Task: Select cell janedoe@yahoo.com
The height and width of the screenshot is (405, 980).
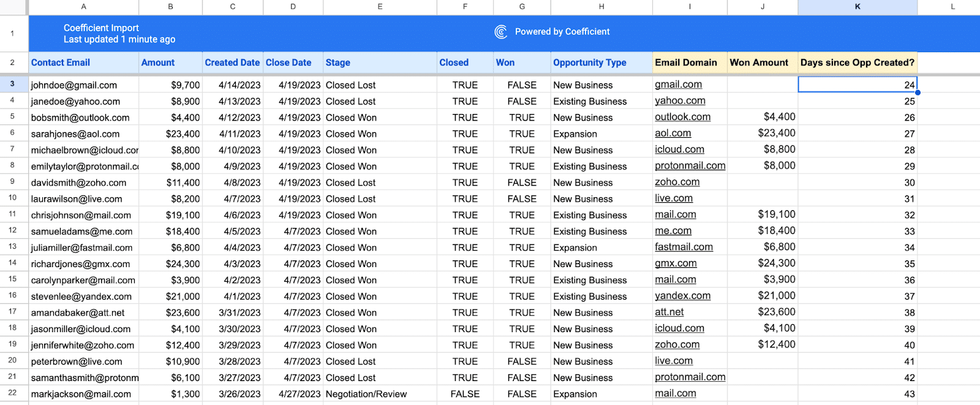Action: tap(84, 101)
